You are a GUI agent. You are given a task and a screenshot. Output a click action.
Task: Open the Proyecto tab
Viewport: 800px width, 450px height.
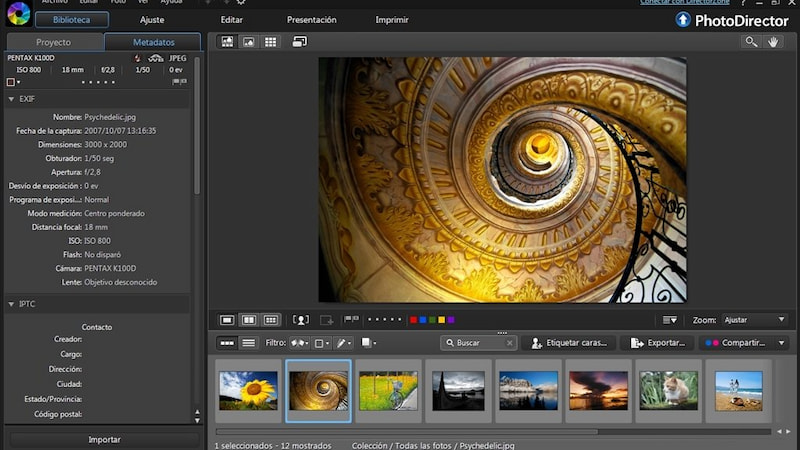pyautogui.click(x=54, y=42)
